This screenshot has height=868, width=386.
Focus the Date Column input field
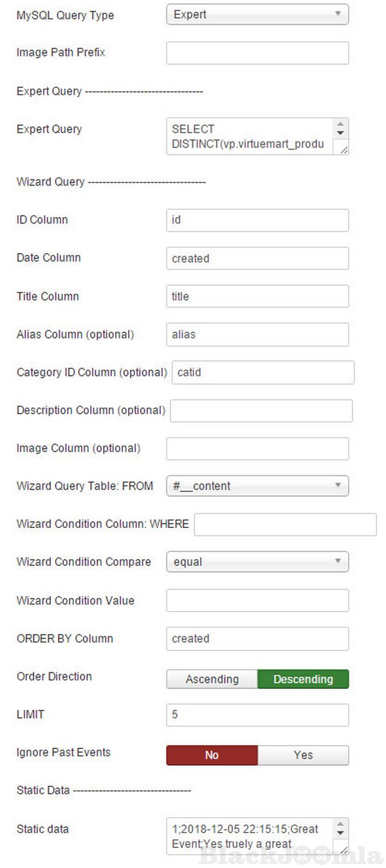click(x=257, y=258)
